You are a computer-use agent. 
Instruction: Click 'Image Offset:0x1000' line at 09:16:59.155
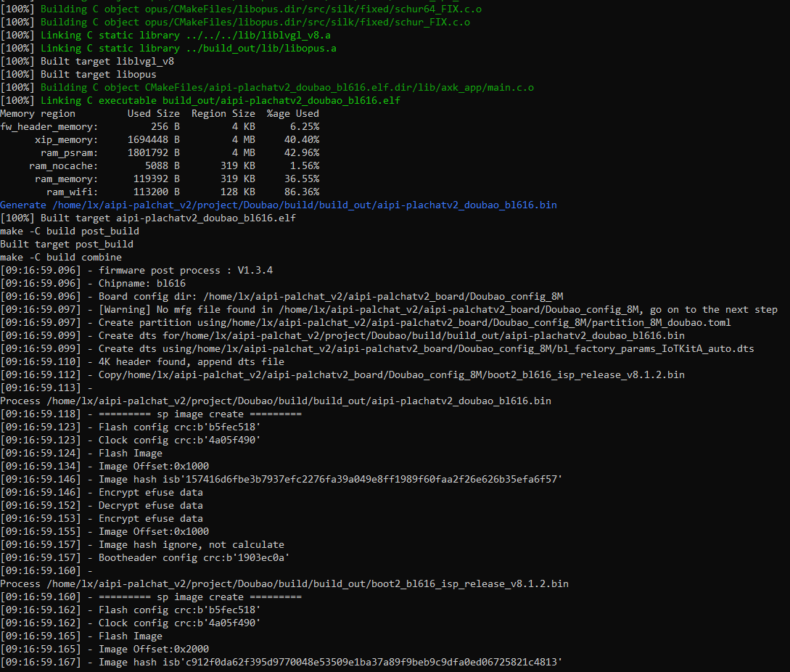(104, 533)
